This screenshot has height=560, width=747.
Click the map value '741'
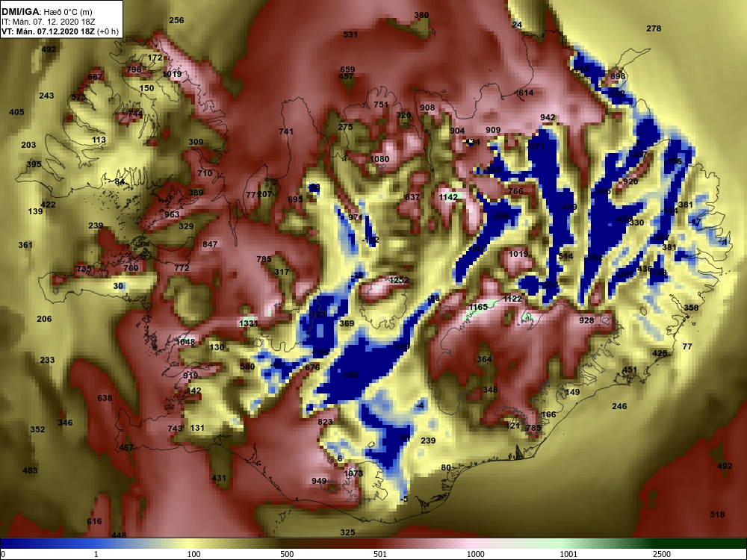(x=286, y=131)
